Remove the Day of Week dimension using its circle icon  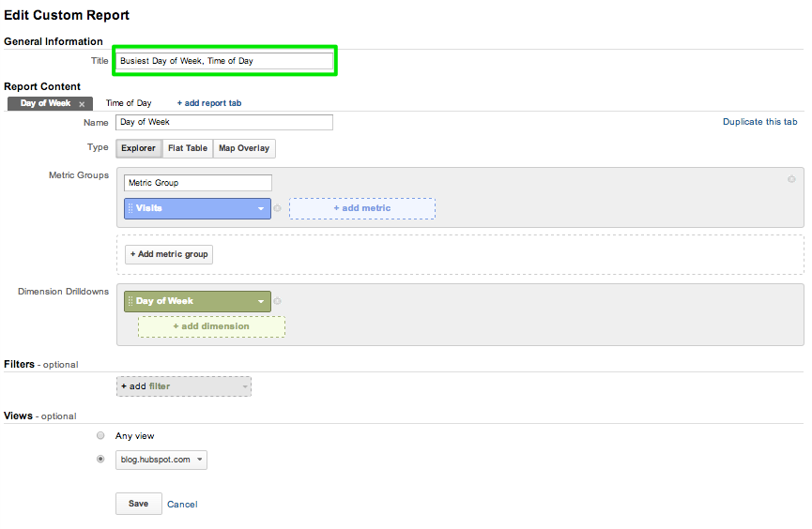point(278,301)
